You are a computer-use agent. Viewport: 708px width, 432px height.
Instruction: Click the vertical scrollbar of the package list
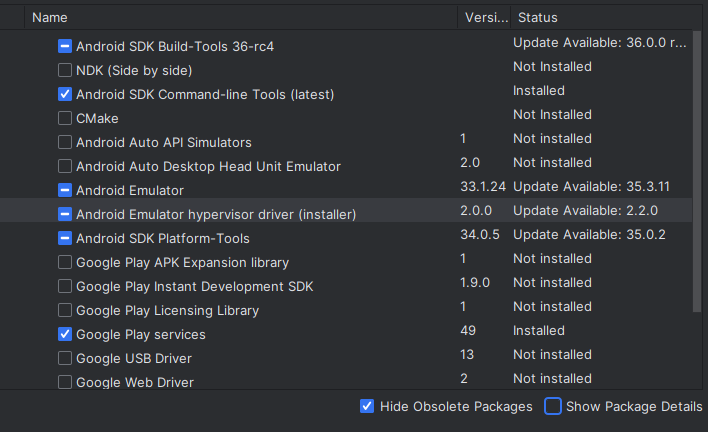(697, 171)
